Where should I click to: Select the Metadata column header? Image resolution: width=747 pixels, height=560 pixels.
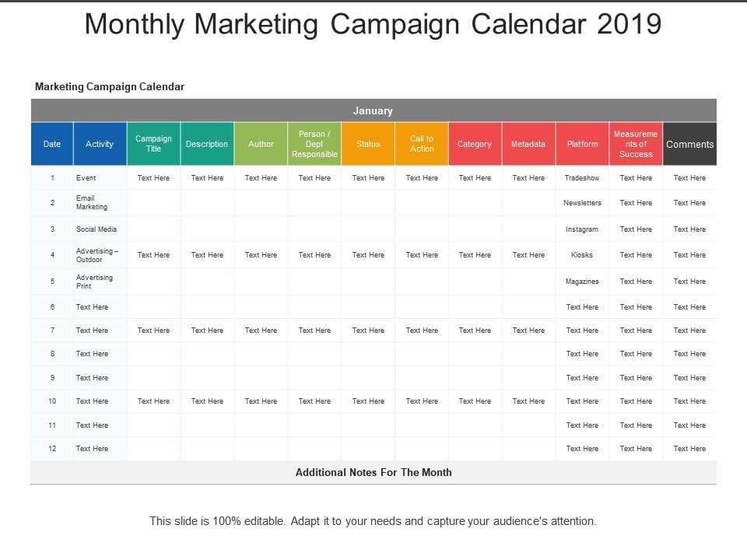pyautogui.click(x=528, y=144)
